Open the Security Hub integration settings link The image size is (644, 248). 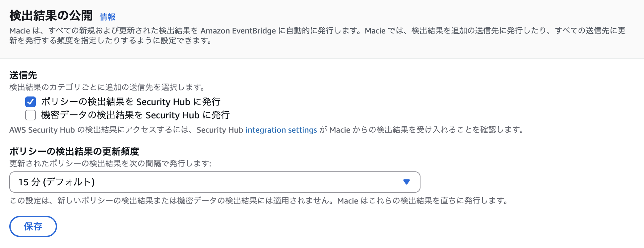click(281, 130)
